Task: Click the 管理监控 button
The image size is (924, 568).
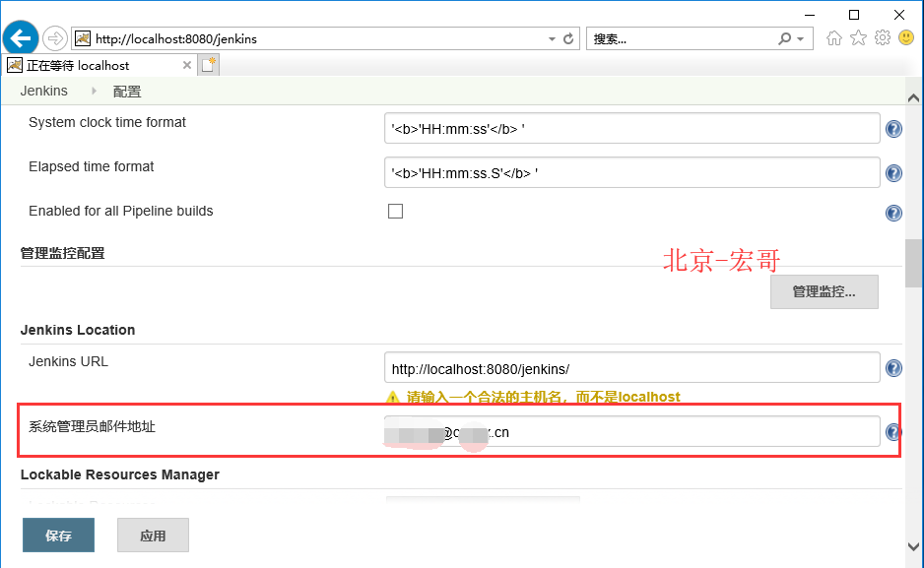Action: pos(824,291)
